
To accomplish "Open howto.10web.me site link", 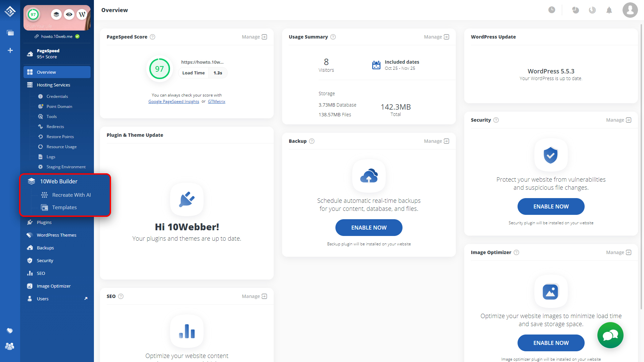I will click(x=57, y=37).
